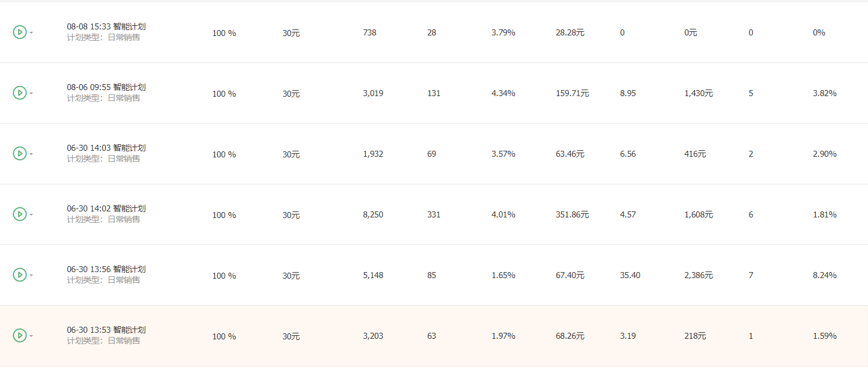Click play icon for 06-30 14:03 plan

coord(20,153)
